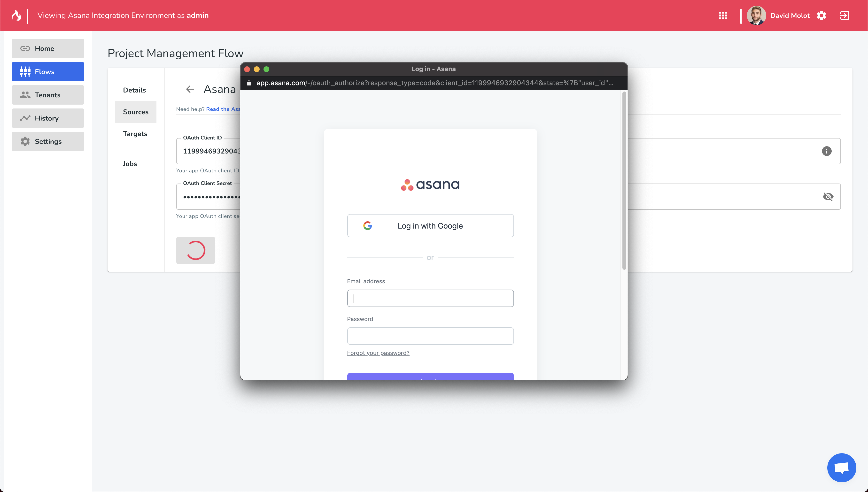
Task: Click the Google logo icon
Action: tap(367, 226)
